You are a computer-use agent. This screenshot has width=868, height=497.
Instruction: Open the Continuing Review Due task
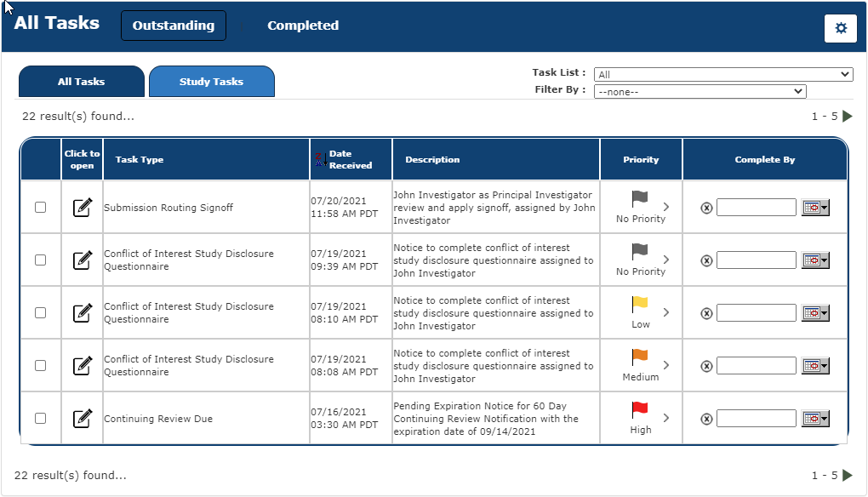pos(83,419)
